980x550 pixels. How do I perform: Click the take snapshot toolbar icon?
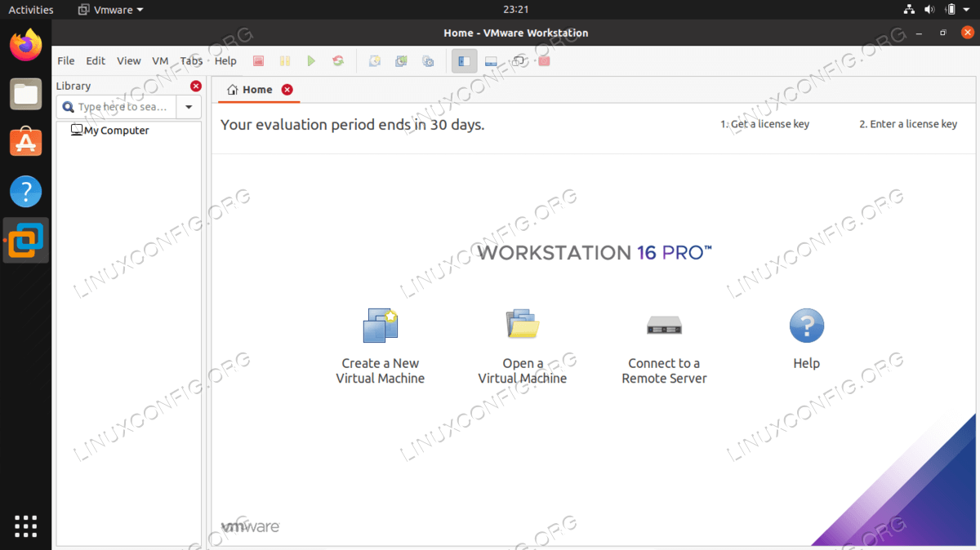point(375,61)
